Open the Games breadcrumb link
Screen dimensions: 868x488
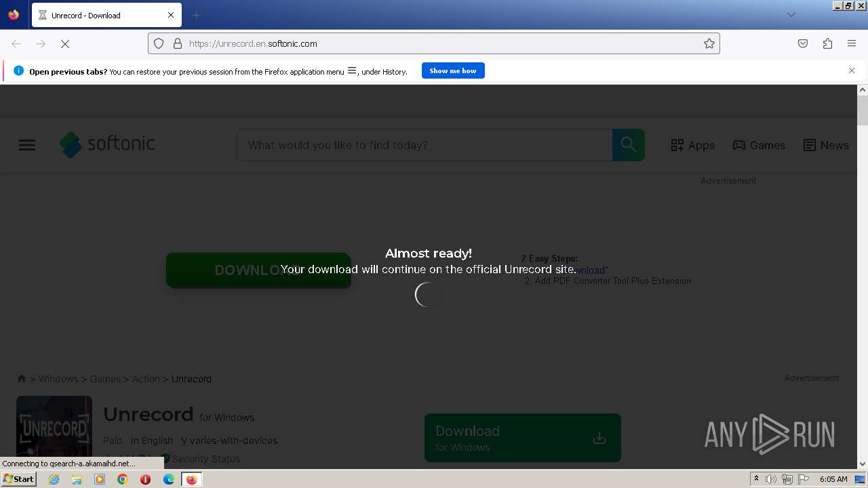[x=105, y=379]
